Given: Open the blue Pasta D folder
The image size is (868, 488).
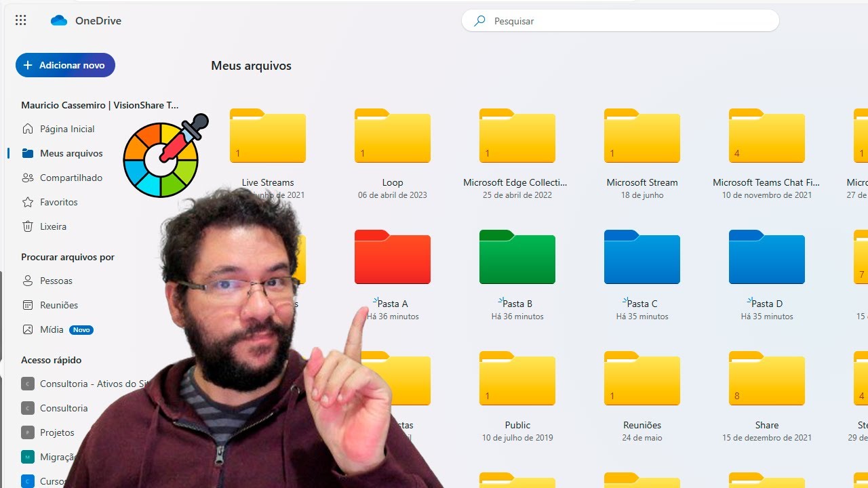Looking at the screenshot, I should coord(767,257).
